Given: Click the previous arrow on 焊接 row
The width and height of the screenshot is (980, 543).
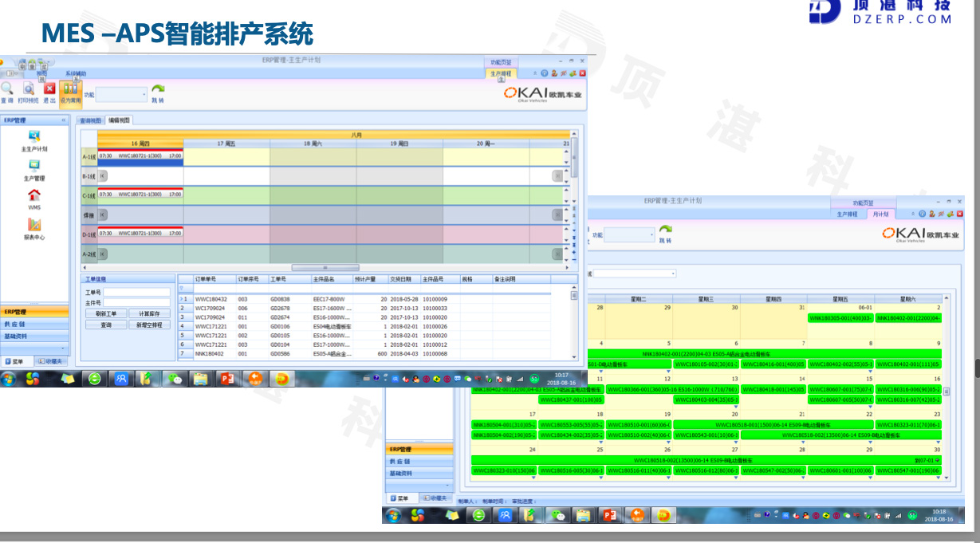Looking at the screenshot, I should pos(103,214).
